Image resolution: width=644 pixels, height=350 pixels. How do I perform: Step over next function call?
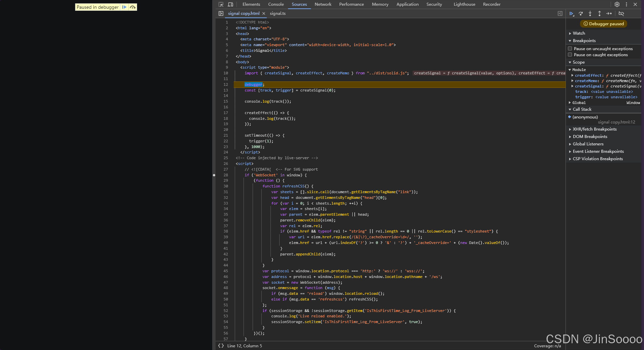click(581, 13)
